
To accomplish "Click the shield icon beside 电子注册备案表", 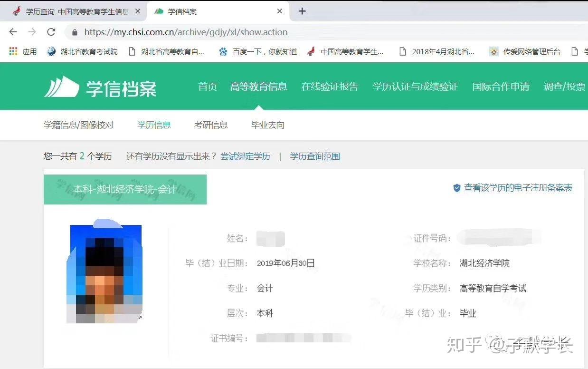I will (457, 188).
